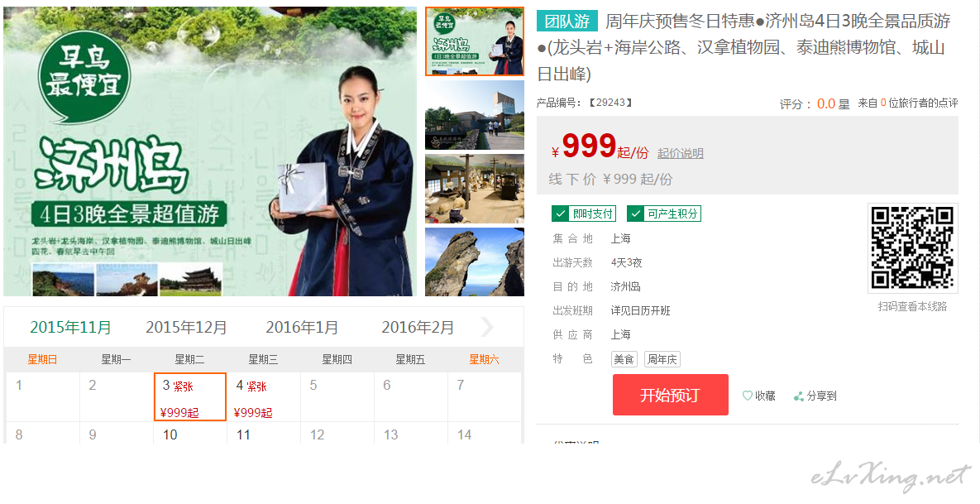Viewport: 980px width, 504px height.
Task: Select the 周年庆 feature tag
Action: (662, 359)
